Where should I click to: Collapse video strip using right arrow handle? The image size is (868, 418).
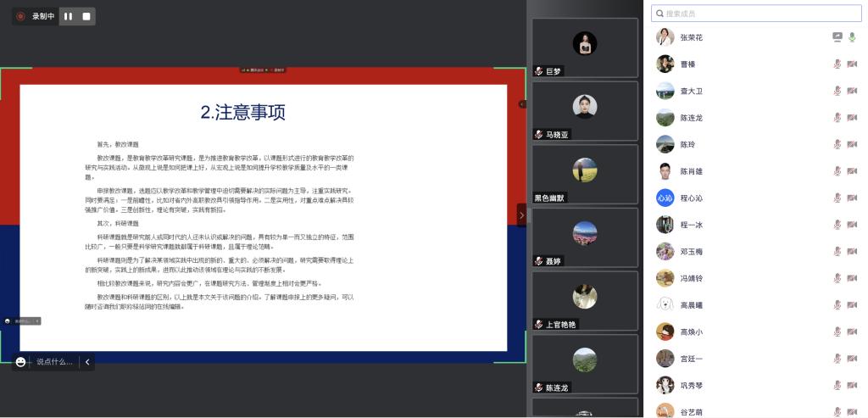521,215
